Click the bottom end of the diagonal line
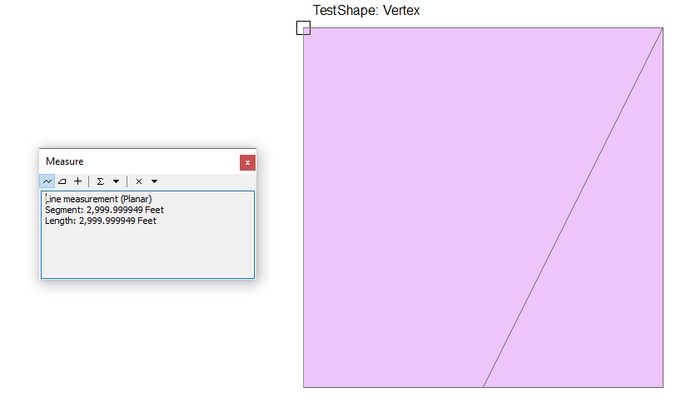This screenshot has height=412, width=691. click(x=484, y=386)
